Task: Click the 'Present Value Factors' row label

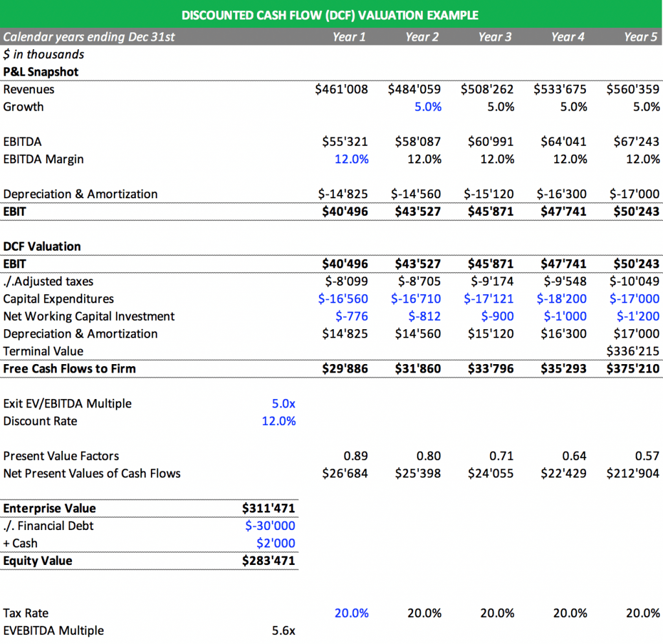Action: (x=61, y=455)
